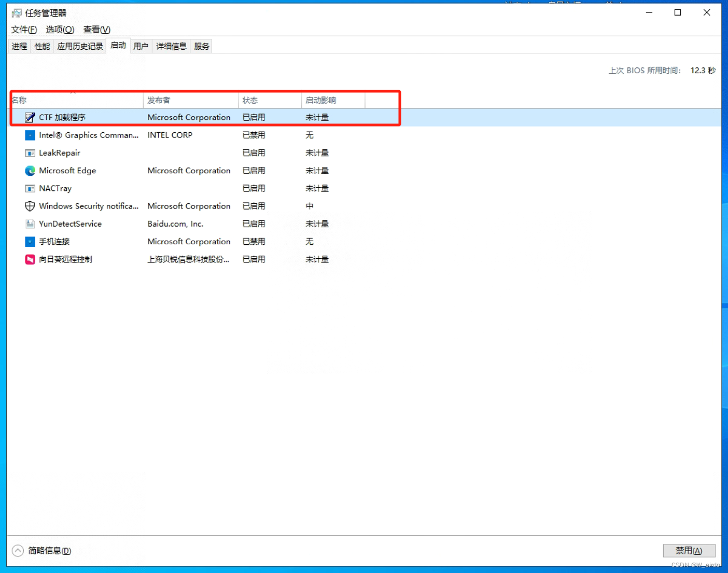This screenshot has width=728, height=573.
Task: Open the 选项(O) menu
Action: click(60, 30)
